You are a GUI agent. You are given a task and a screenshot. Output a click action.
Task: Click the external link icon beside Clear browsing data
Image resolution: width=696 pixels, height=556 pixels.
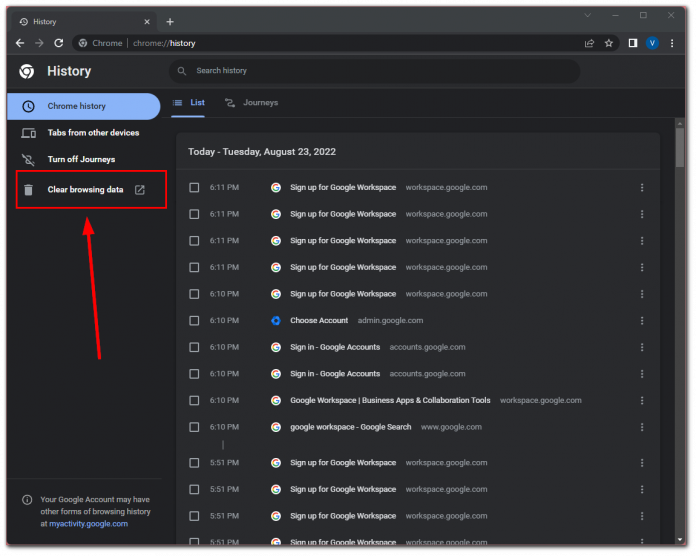[x=140, y=190]
